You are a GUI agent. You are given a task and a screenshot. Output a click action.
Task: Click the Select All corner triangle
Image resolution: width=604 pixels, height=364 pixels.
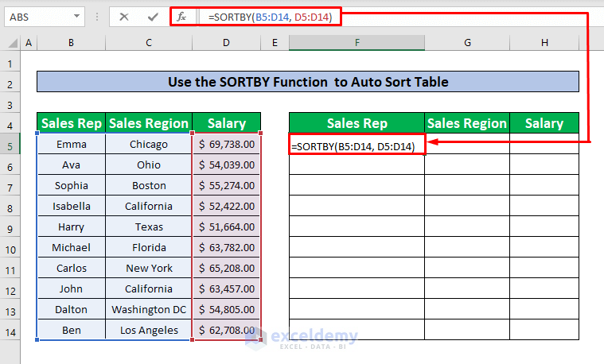(x=10, y=42)
